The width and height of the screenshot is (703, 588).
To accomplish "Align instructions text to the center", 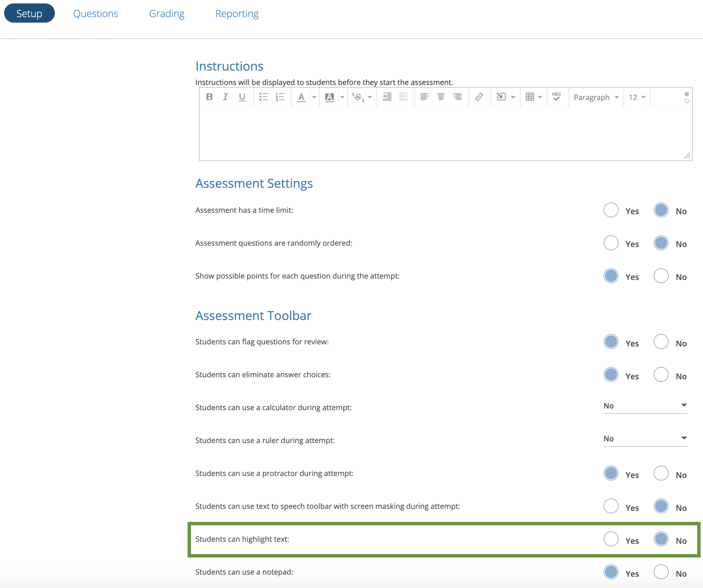I will click(441, 97).
